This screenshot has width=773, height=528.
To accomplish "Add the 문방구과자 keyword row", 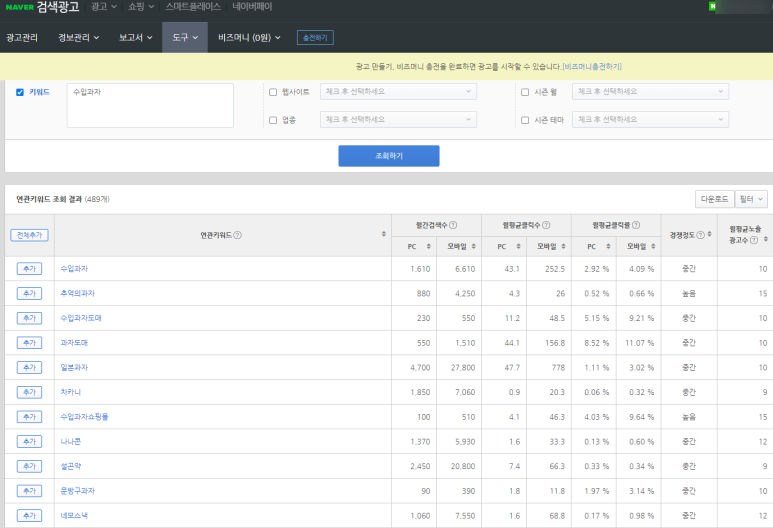I will point(30,491).
